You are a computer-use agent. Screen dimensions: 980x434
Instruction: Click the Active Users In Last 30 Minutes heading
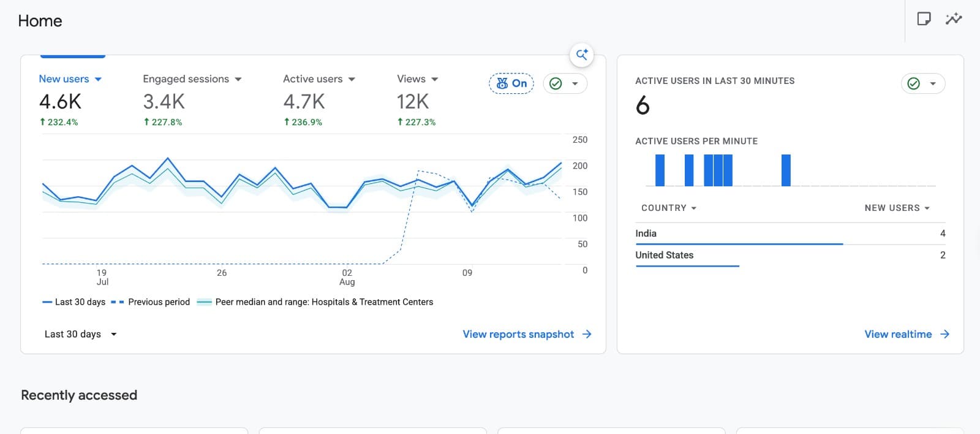click(715, 81)
